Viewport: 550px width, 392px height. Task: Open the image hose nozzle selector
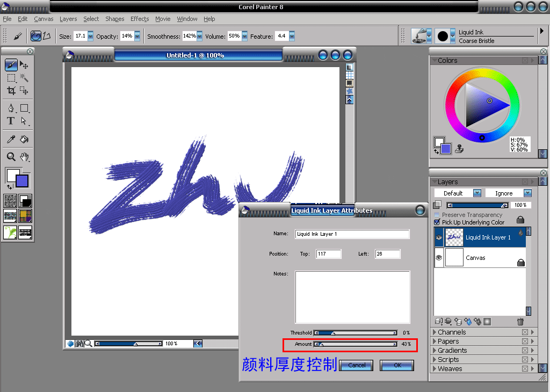[25, 233]
